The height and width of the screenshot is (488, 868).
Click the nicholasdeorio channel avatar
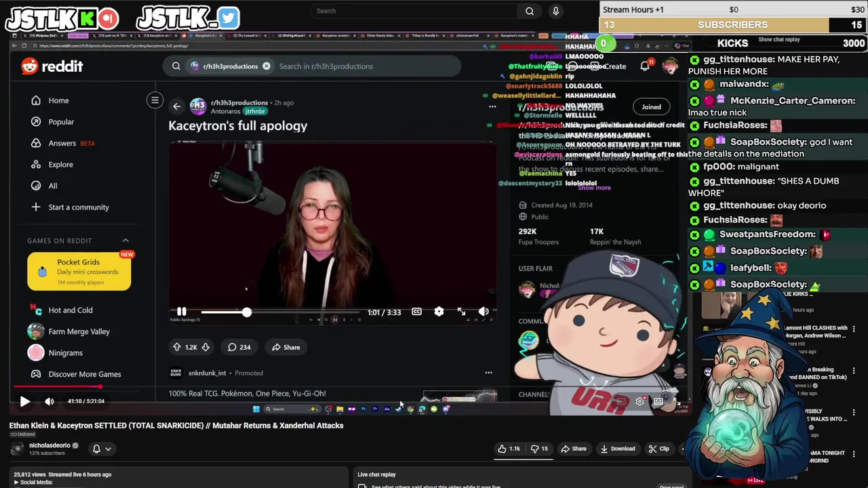[x=17, y=449]
